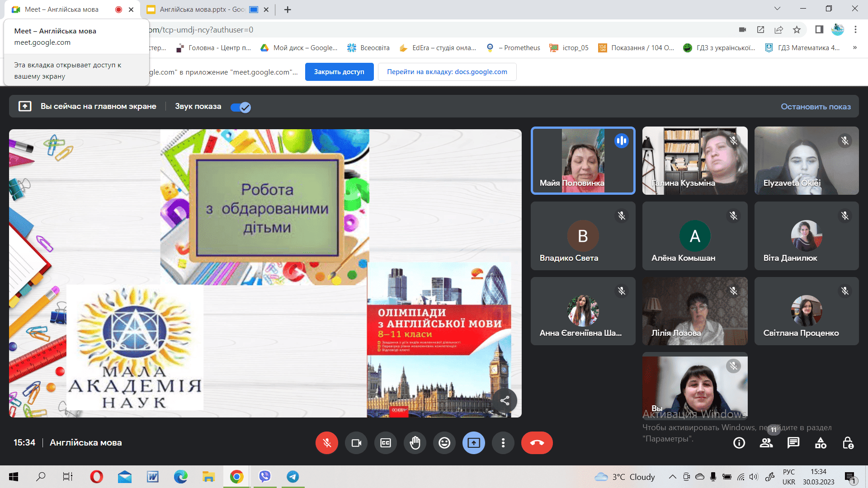Open Telegram from taskbar
The height and width of the screenshot is (488, 868).
click(292, 477)
